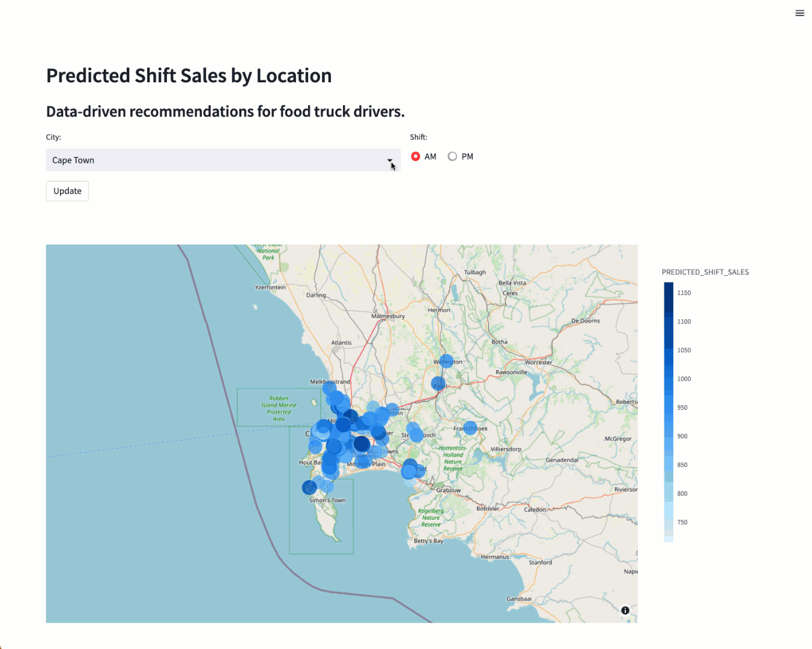Open the hamburger menu in top-right corner
This screenshot has height=649, width=812.
(x=799, y=13)
